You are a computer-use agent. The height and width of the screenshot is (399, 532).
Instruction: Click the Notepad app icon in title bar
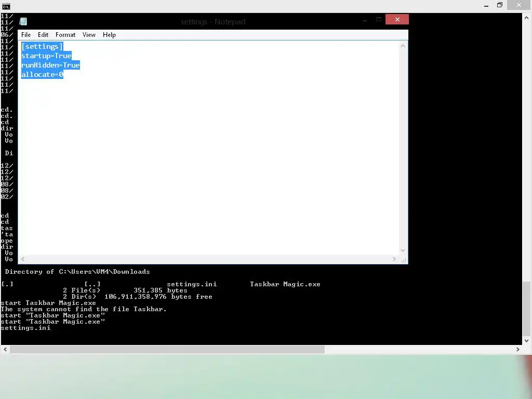(23, 21)
